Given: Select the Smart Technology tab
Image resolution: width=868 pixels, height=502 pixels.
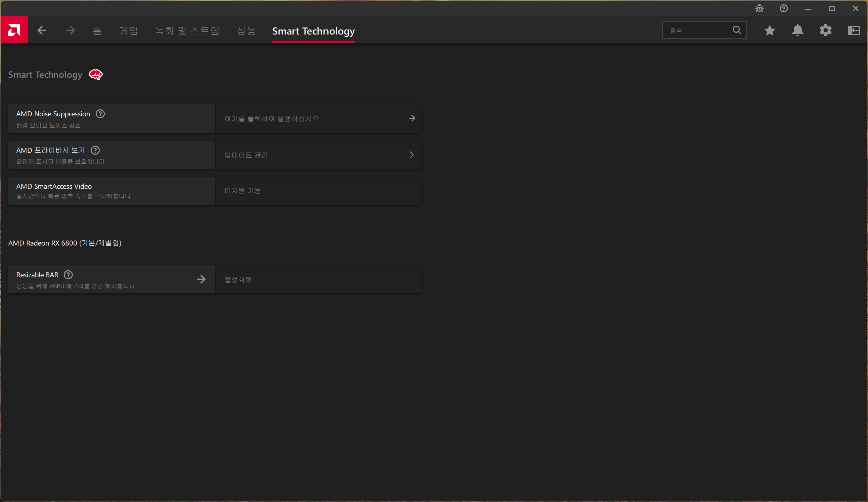Looking at the screenshot, I should coord(313,31).
